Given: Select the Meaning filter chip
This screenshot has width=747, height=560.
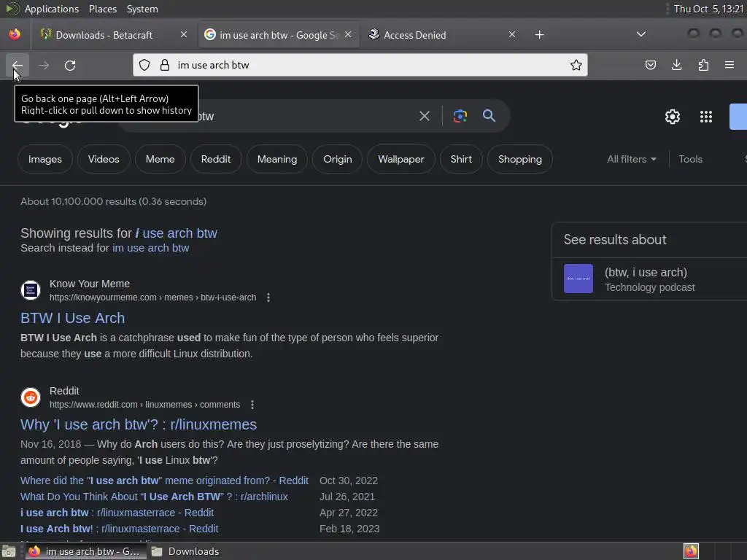Looking at the screenshot, I should coord(277,159).
